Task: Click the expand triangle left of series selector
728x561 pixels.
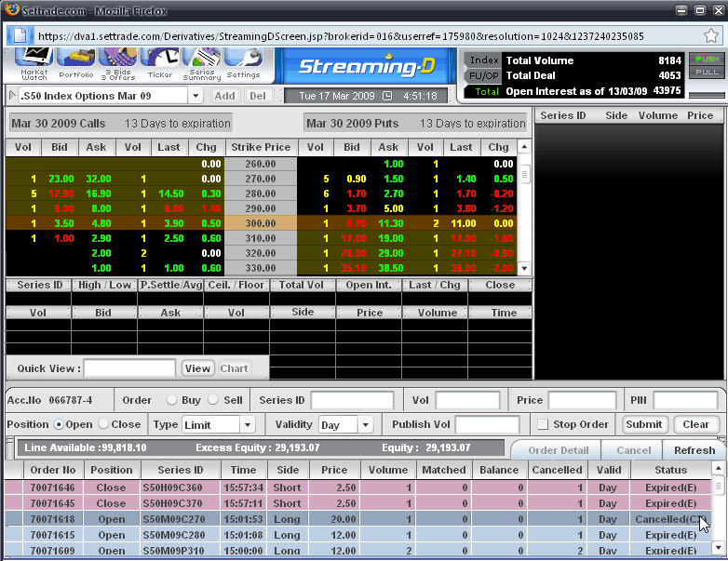Action: (x=12, y=96)
